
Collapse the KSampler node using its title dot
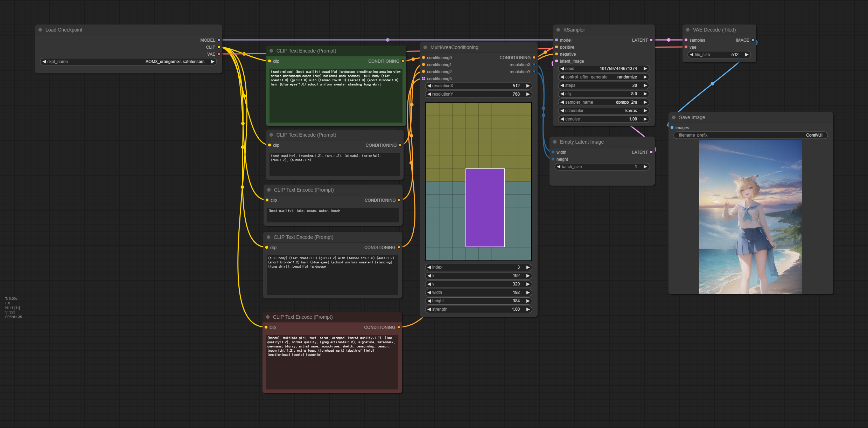coord(558,30)
